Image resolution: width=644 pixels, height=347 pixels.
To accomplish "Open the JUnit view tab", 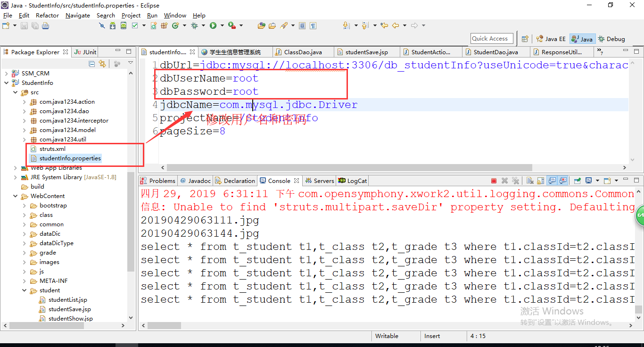I will click(85, 52).
